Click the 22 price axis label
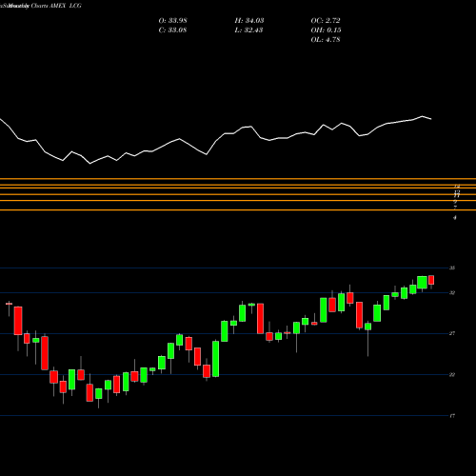Image resolution: width=476 pixels, height=476 pixels. click(x=452, y=375)
